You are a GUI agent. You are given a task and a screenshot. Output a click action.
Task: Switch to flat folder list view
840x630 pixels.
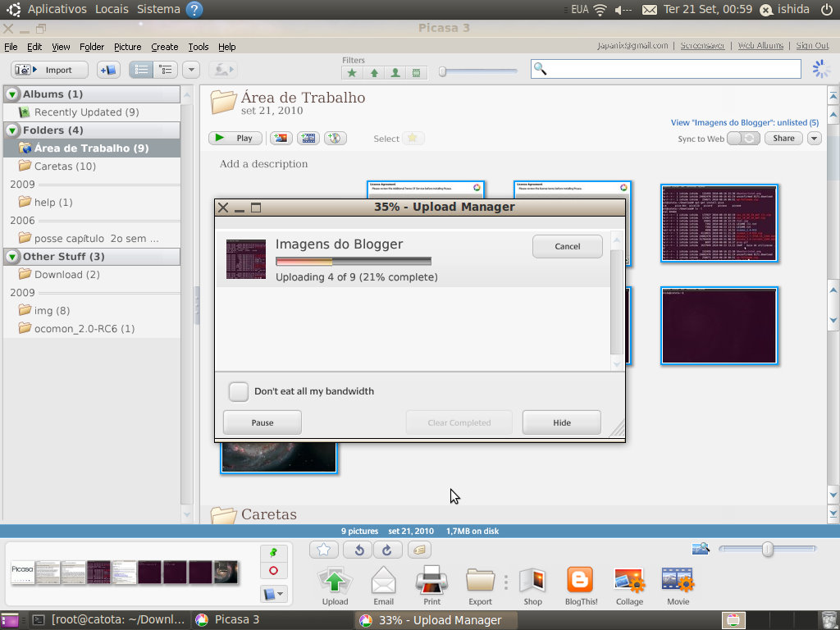click(141, 70)
